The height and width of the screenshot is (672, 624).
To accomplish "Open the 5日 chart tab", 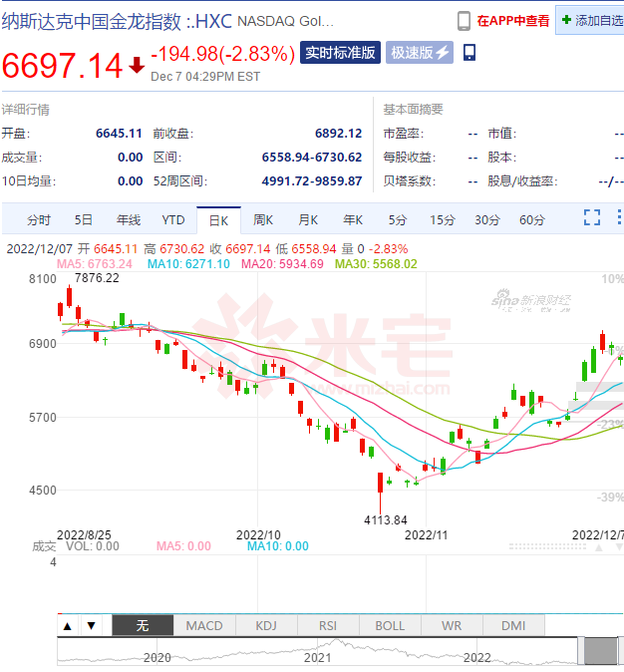I will (84, 220).
